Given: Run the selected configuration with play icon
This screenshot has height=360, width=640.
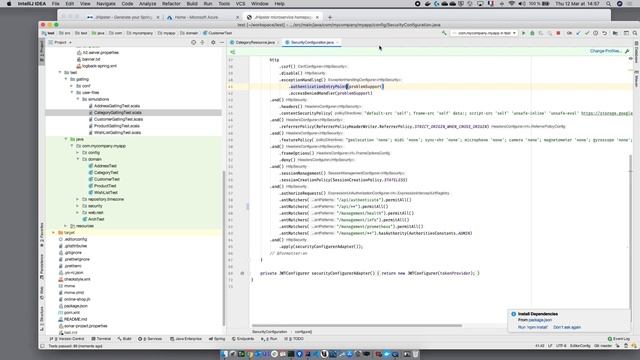Looking at the screenshot, I should click(523, 33).
